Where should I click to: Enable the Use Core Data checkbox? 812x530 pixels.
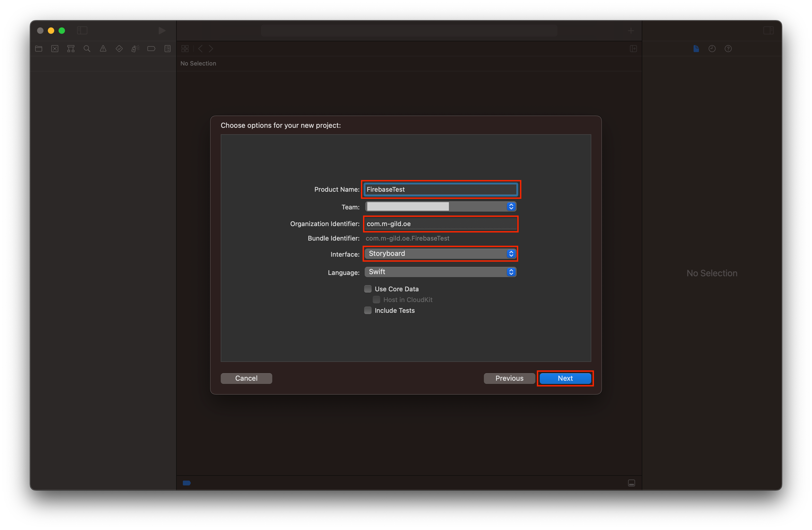pos(368,289)
